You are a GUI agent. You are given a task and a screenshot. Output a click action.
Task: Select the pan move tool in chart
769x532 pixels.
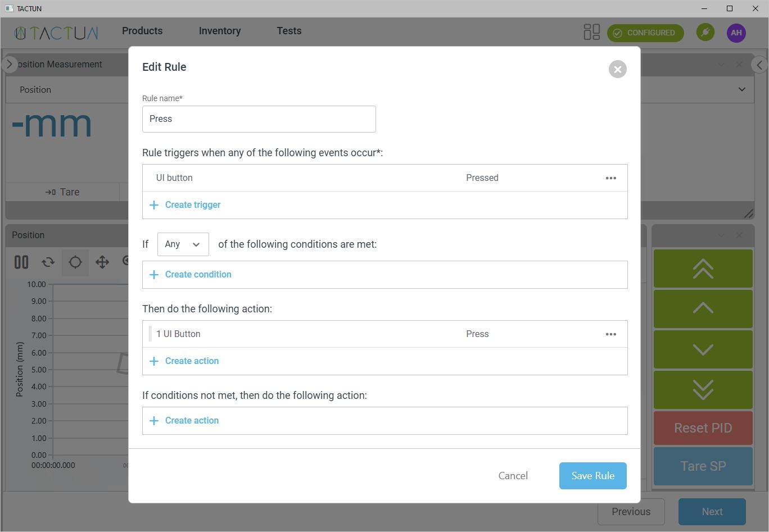(x=102, y=262)
